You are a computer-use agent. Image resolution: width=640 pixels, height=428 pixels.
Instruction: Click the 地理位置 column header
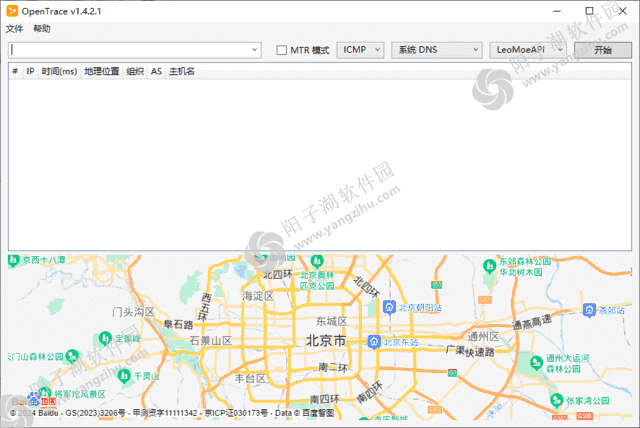click(102, 71)
